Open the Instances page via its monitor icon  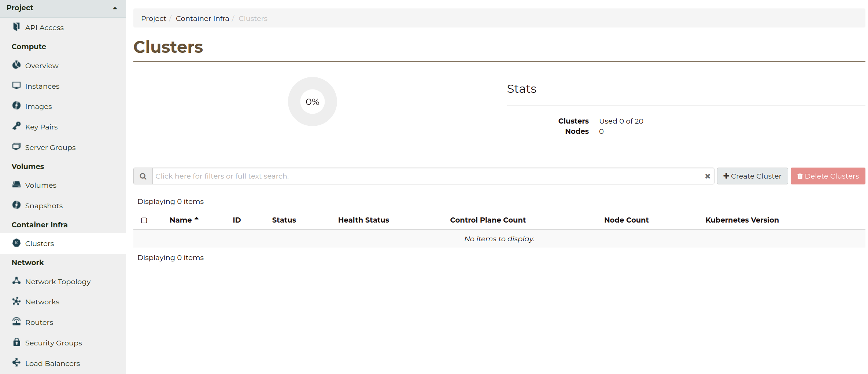16,85
